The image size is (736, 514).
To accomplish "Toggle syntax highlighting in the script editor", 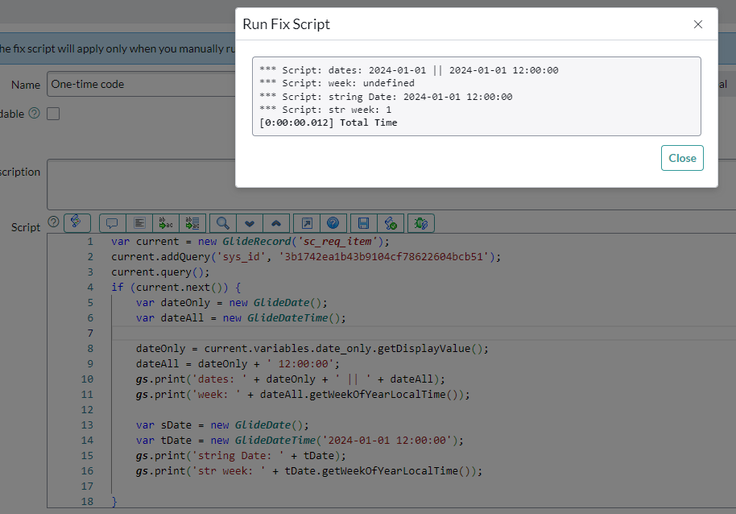I will pos(78,223).
